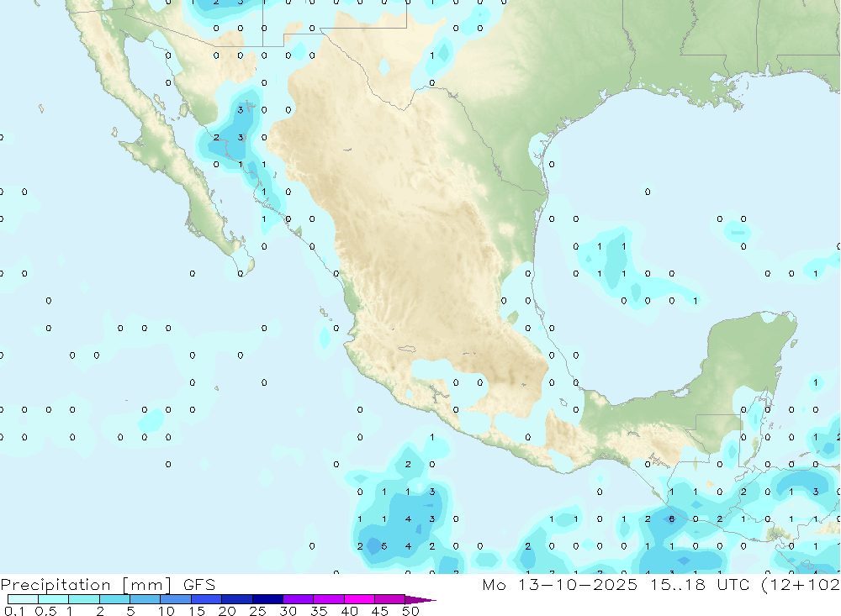
Task: Select the 2–5 mm legend color swatch
Action: (x=114, y=599)
